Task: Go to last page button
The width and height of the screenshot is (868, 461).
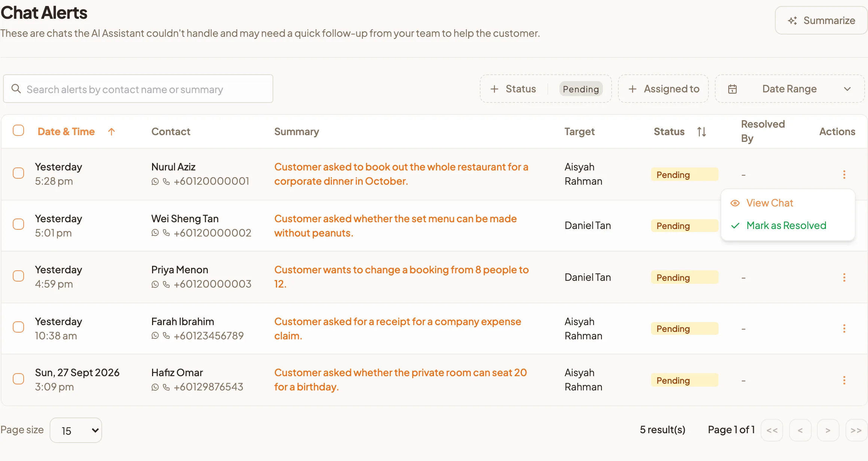Action: point(856,430)
